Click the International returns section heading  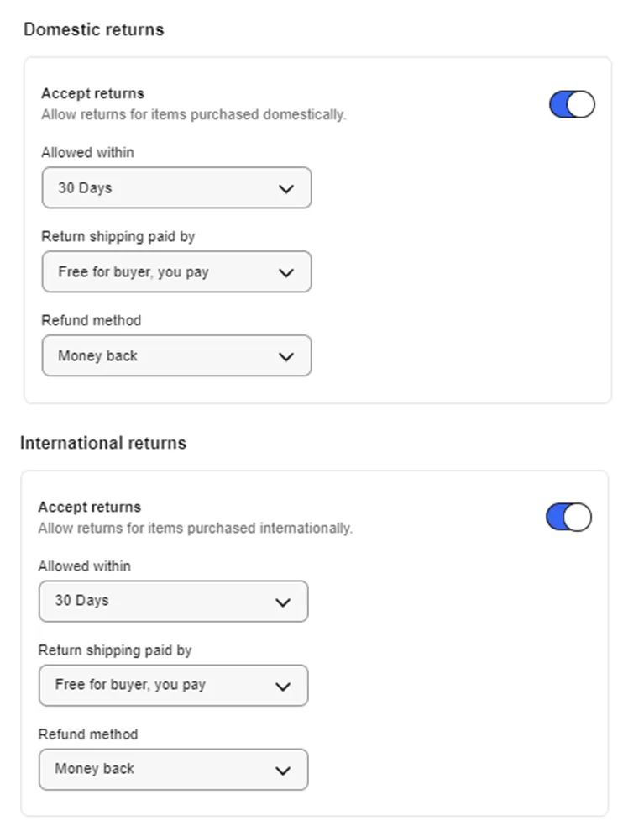pyautogui.click(x=103, y=442)
